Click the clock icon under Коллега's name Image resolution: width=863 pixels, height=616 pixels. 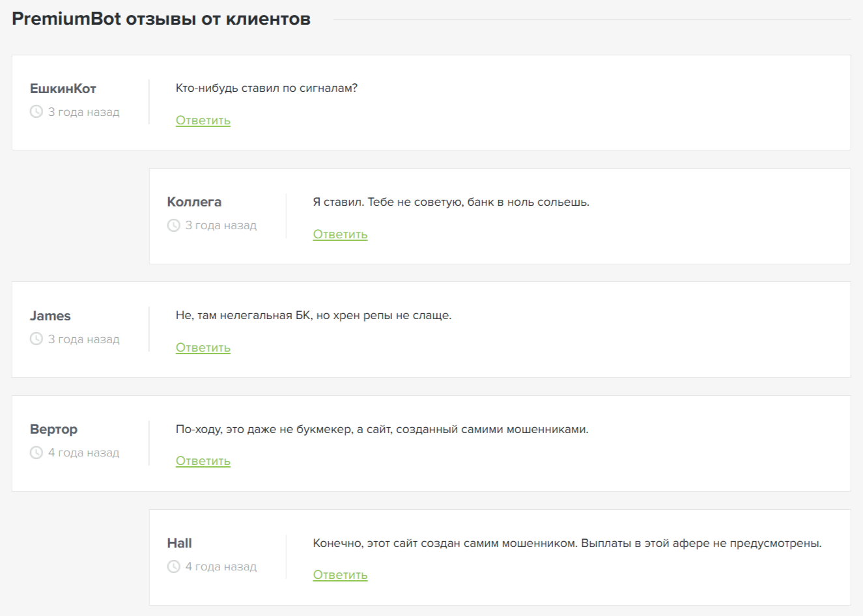tap(174, 225)
